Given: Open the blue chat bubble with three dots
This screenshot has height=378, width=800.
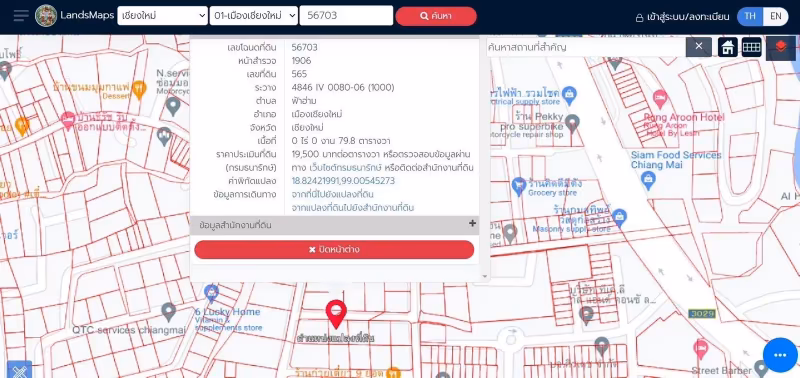Looking at the screenshot, I should pos(780,355).
